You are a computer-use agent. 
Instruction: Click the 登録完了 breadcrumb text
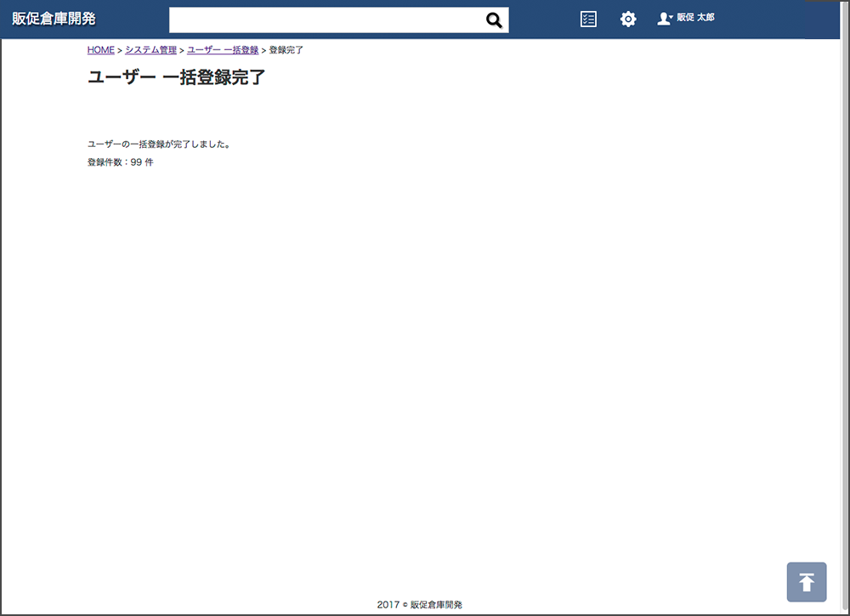[x=286, y=50]
